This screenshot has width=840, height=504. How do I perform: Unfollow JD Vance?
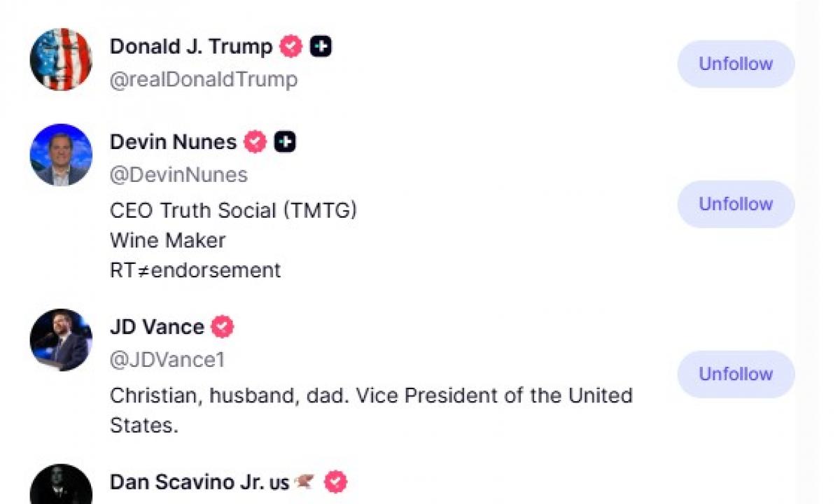[736, 374]
